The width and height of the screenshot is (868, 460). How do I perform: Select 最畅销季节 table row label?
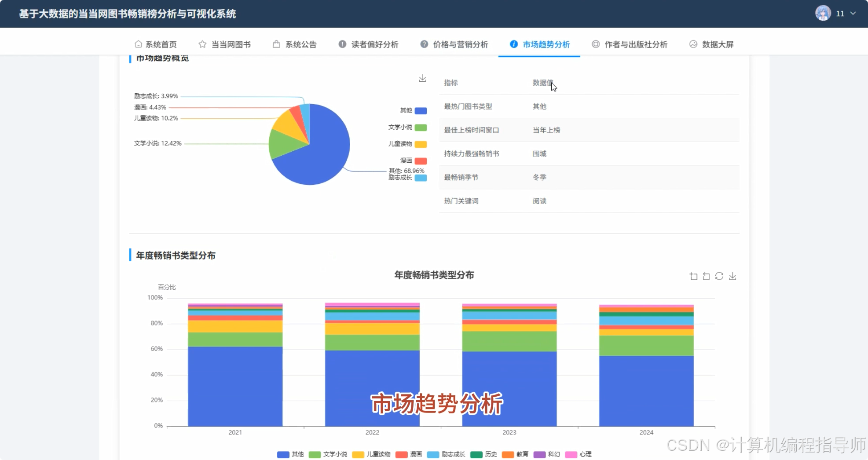click(461, 177)
